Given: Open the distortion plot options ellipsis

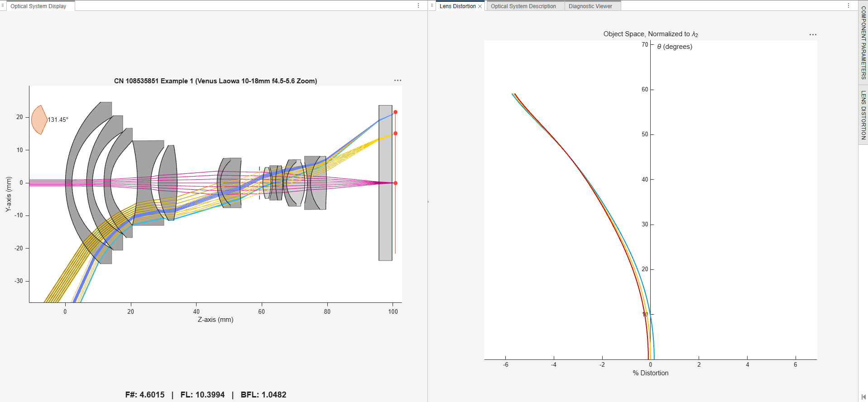Looking at the screenshot, I should [x=813, y=35].
